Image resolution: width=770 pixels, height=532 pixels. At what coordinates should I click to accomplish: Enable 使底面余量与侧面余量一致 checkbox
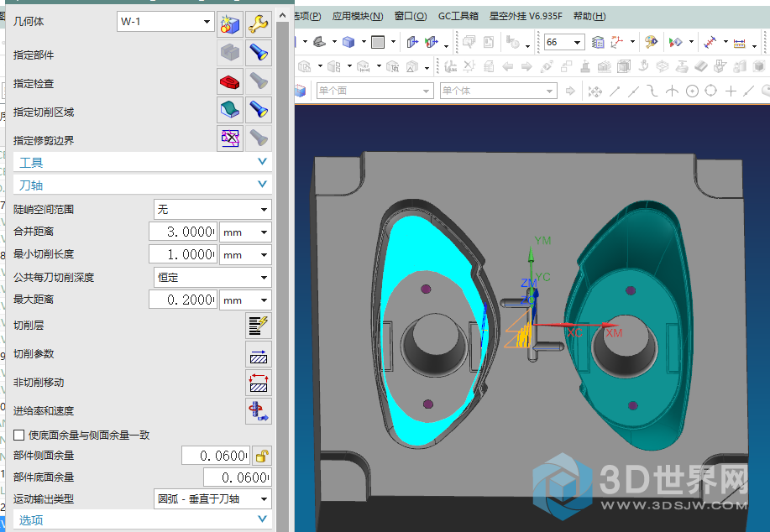[x=19, y=435]
